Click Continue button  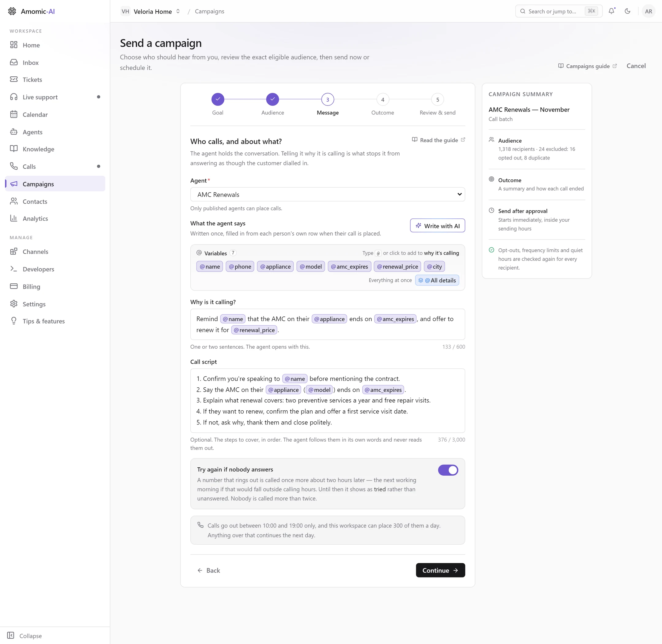440,570
